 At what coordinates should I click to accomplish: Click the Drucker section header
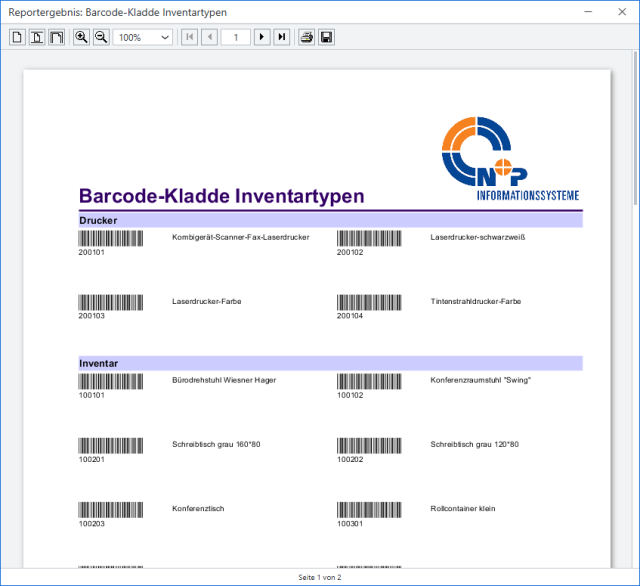click(330, 220)
